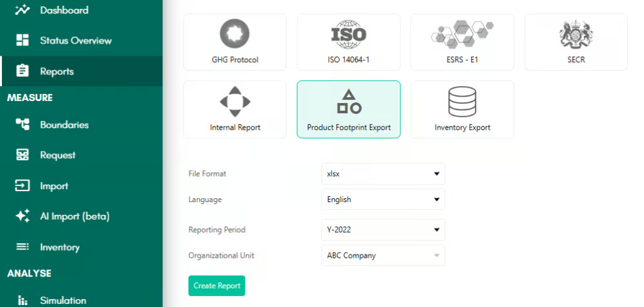Click the Dashboard chart icon in sidebar

tap(22, 10)
